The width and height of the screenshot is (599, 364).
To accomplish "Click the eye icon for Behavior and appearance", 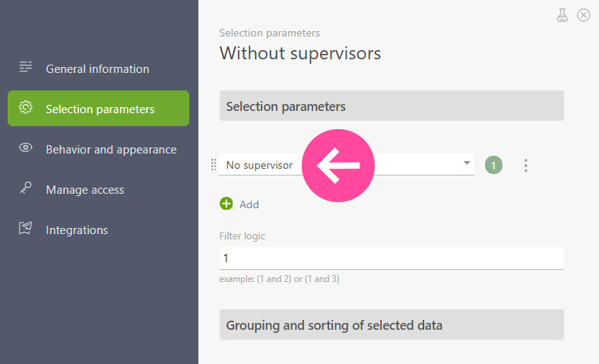I will (x=26, y=147).
